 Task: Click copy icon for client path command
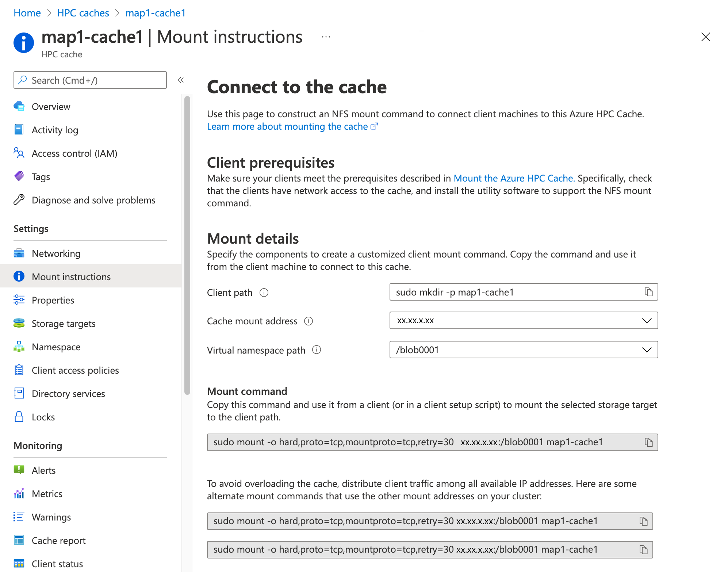(x=648, y=292)
